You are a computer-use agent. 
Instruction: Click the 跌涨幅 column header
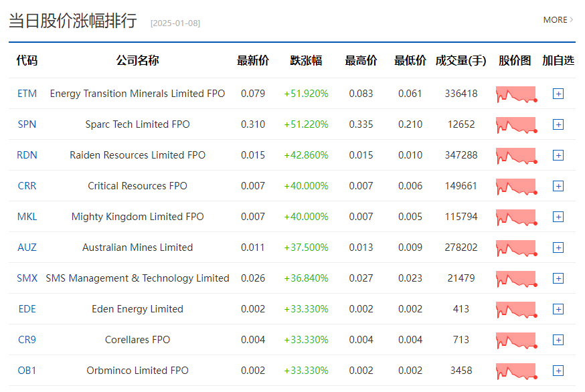tap(306, 60)
